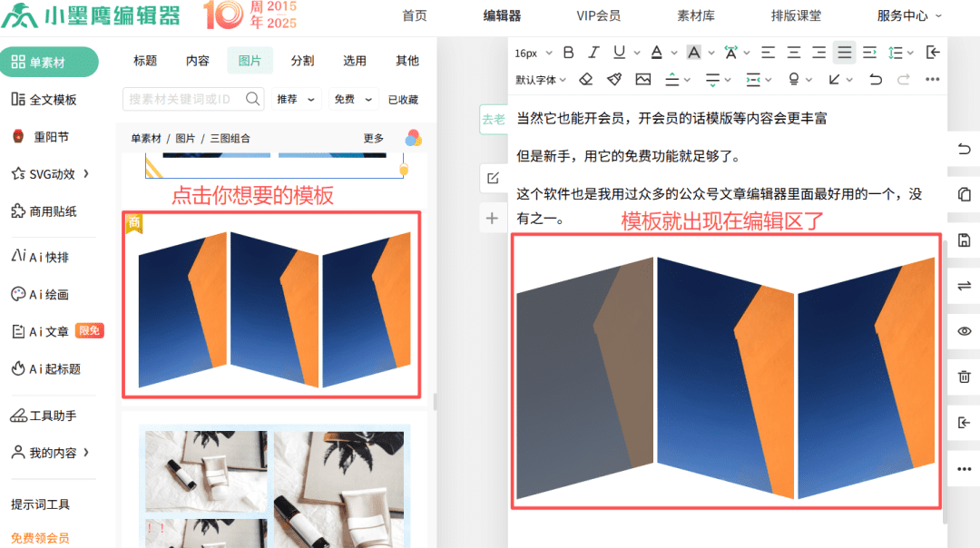Click the insert image icon in toolbar
Screen dimensions: 980x548
(x=643, y=80)
